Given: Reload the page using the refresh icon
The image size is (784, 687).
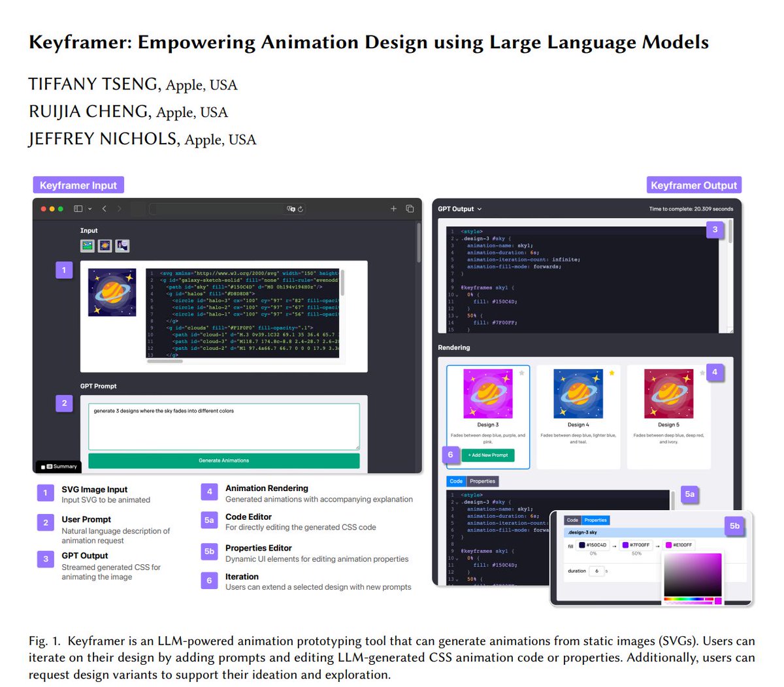Looking at the screenshot, I should pyautogui.click(x=301, y=209).
